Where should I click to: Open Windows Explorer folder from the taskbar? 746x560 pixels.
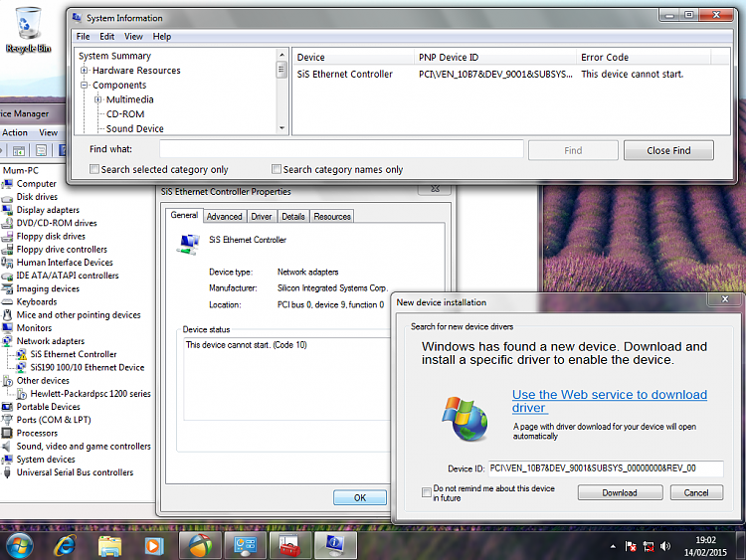click(109, 545)
